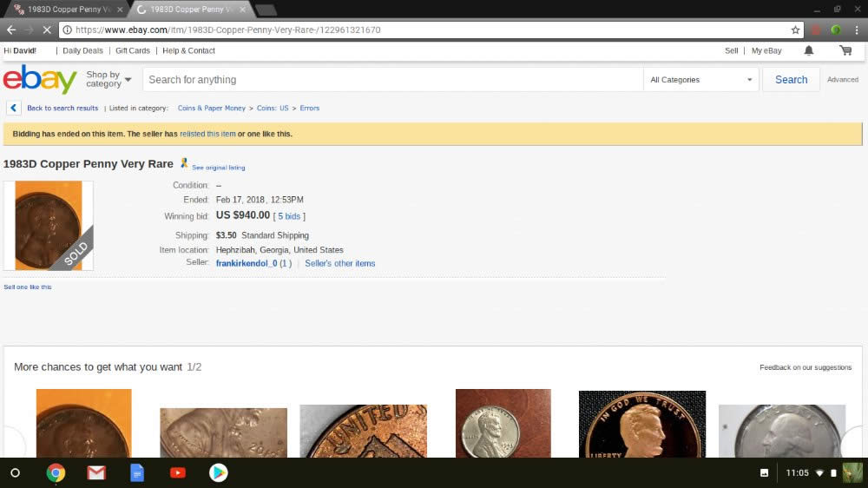Screen dimensions: 868x488
Task: Bookmark this page with the star icon
Action: [795, 30]
